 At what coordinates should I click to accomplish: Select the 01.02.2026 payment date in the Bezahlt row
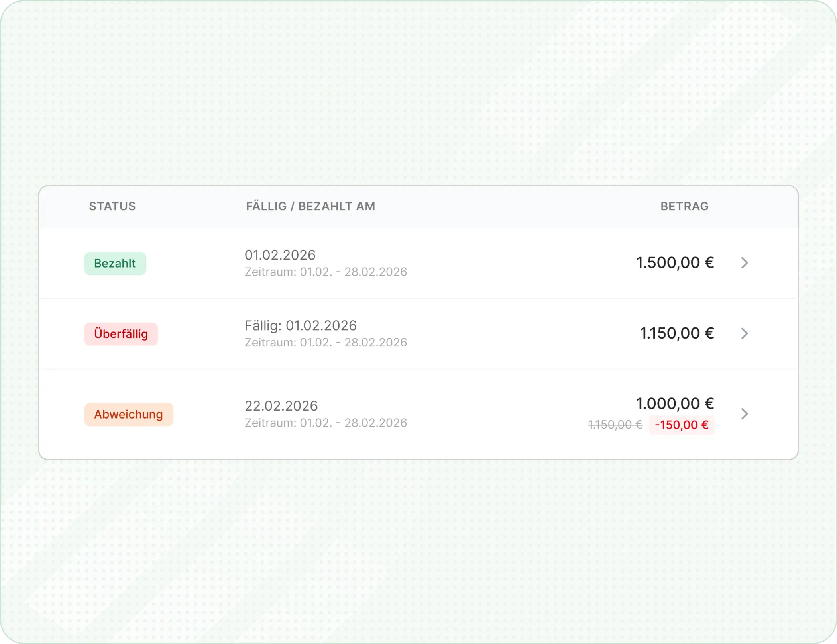pos(280,255)
